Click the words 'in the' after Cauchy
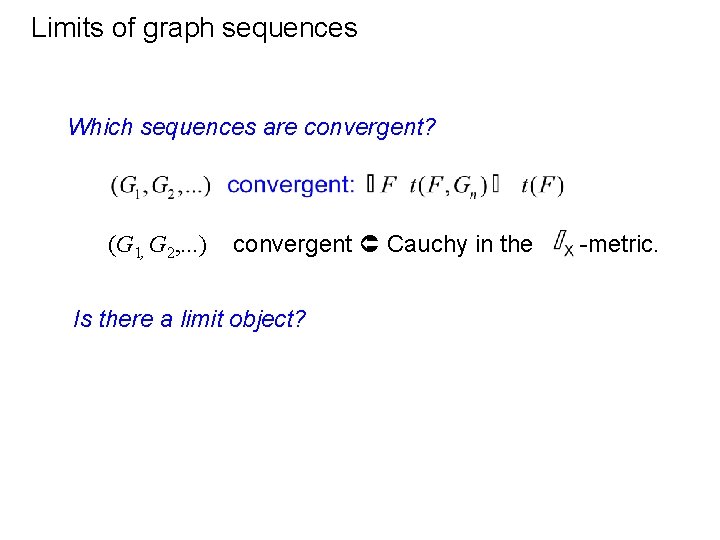720x540 pixels. pyautogui.click(x=504, y=244)
